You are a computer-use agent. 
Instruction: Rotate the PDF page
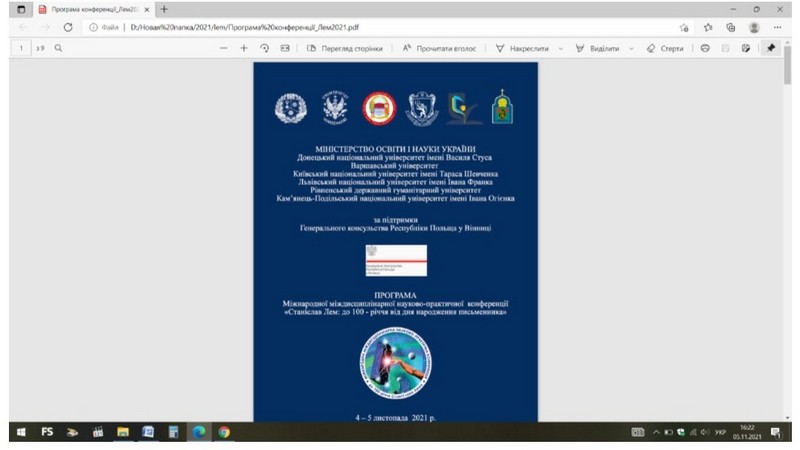[264, 48]
